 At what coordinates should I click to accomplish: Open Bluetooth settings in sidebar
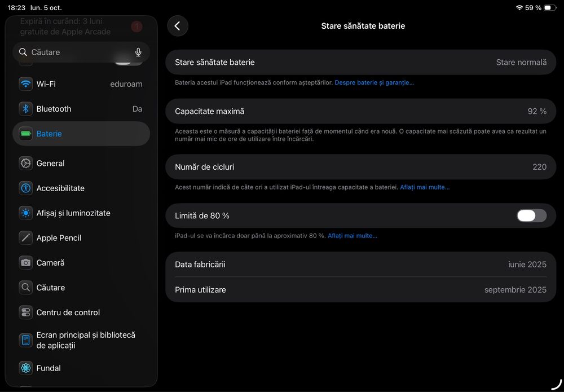81,109
